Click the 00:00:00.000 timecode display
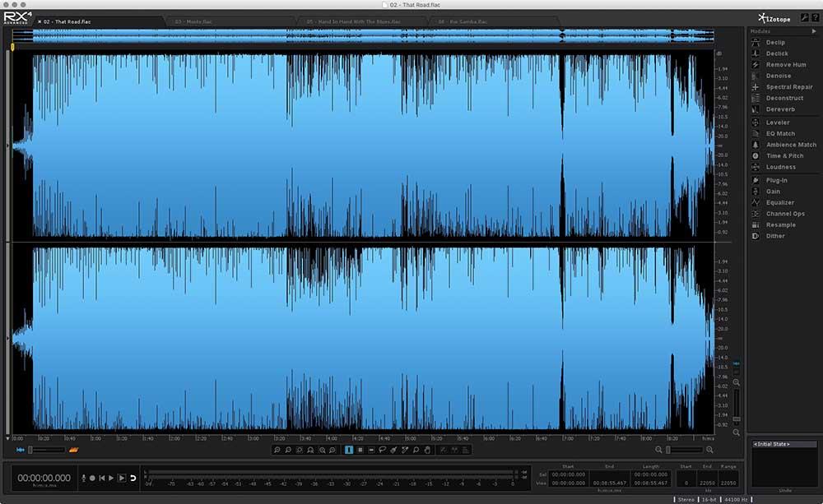The height and width of the screenshot is (504, 823). tap(44, 478)
